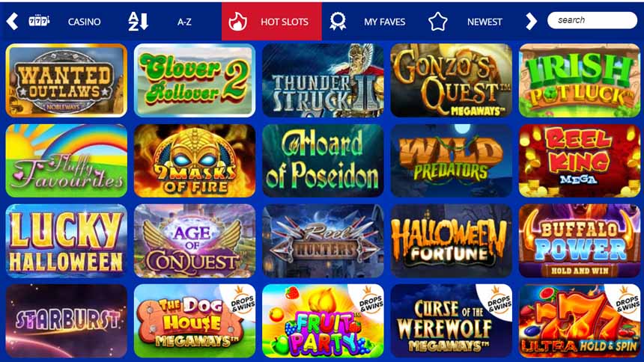Select the Newest tab label
Viewport: 644px width, 362px height.
(484, 22)
